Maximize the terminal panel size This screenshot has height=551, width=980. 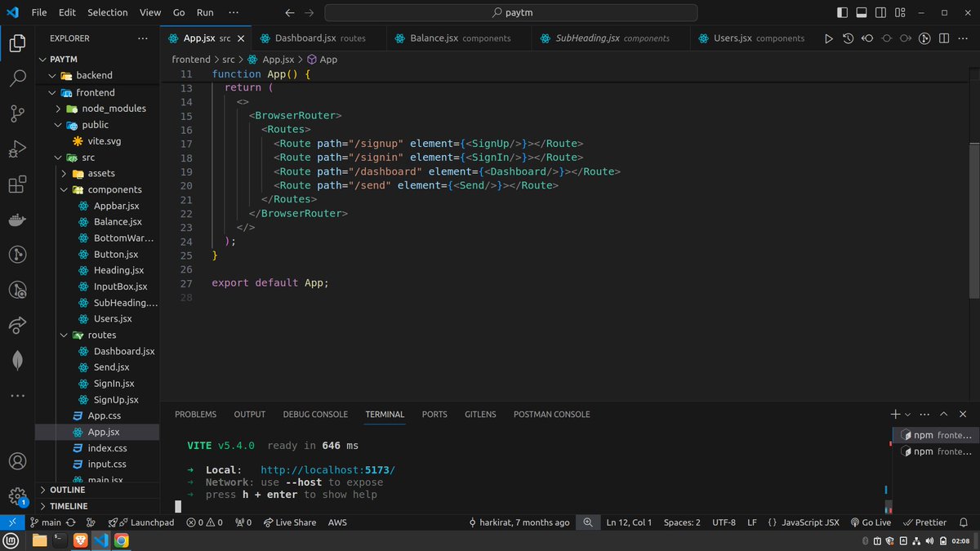click(944, 415)
